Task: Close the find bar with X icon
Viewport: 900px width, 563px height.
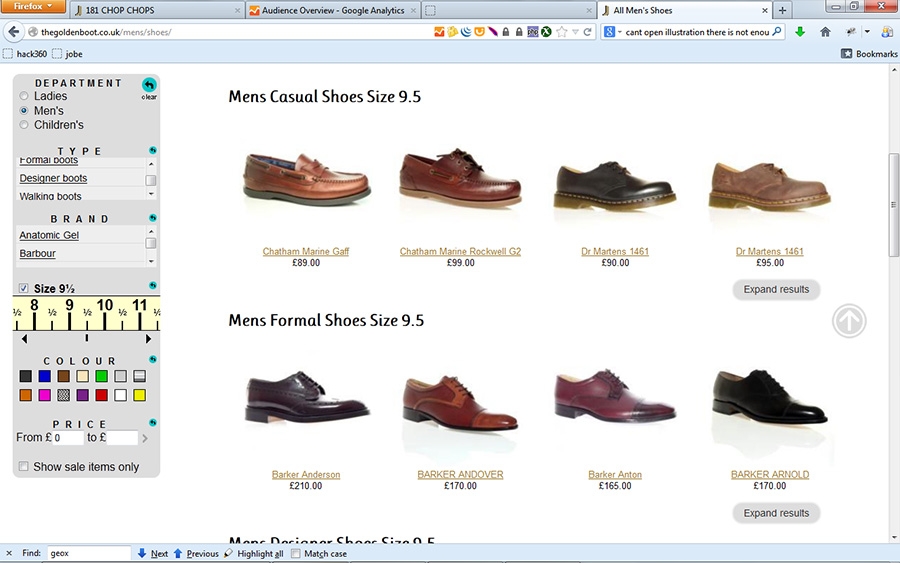Action: tap(9, 553)
